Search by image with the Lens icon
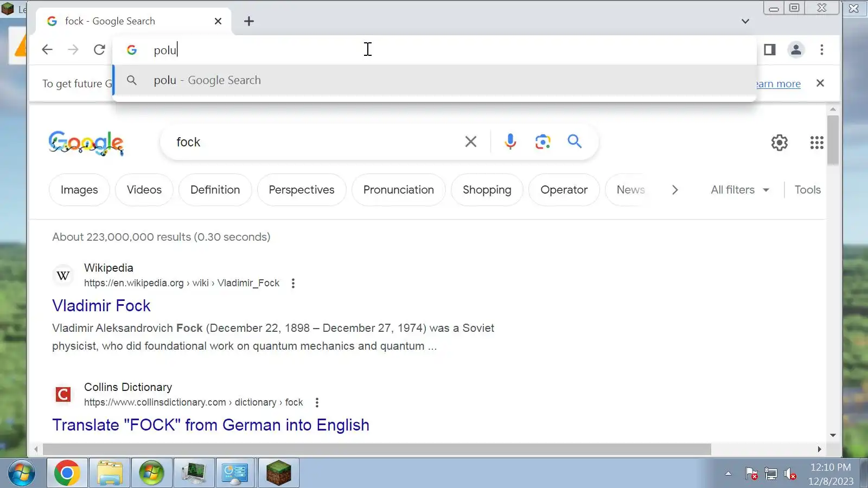Screen dimensions: 868x488 click(x=542, y=142)
